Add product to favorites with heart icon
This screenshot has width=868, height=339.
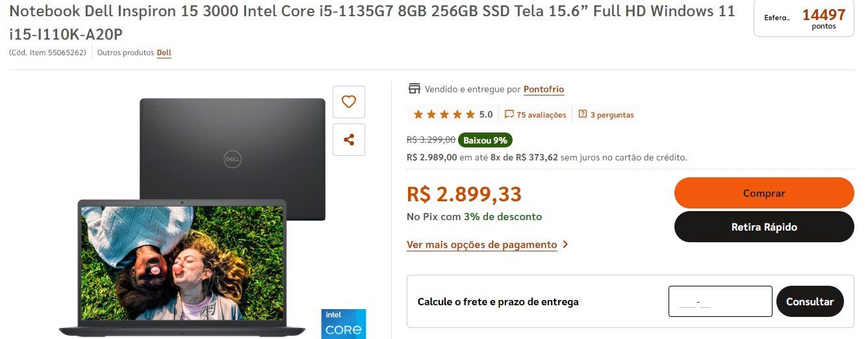point(349,102)
